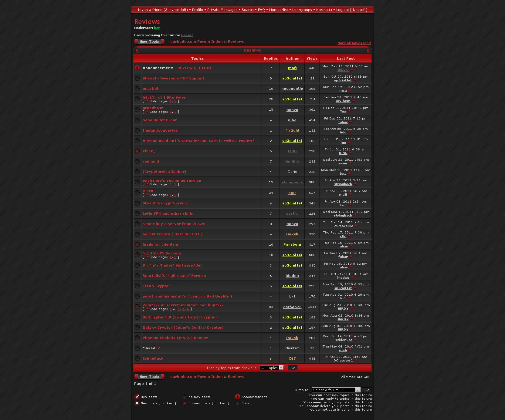Screen dimensions: 505x420
Task: Click the view latest post icon next to shkval
Action: (352, 70)
